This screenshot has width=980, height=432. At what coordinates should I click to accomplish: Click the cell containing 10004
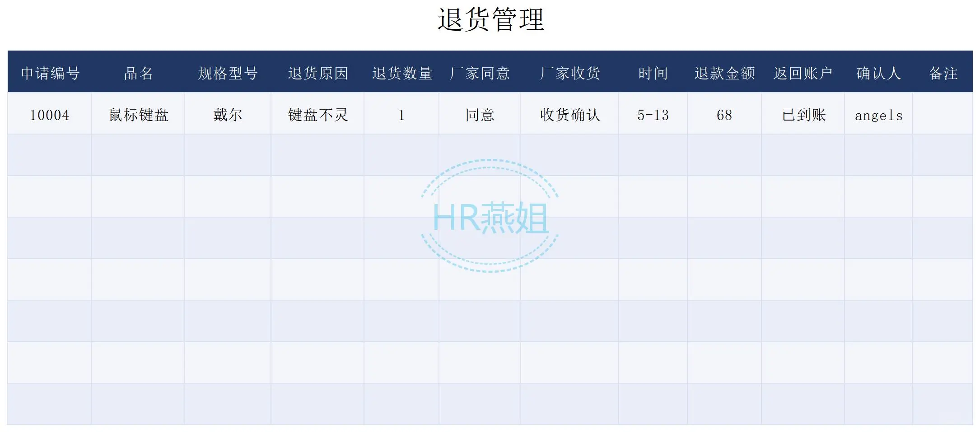[x=51, y=114]
